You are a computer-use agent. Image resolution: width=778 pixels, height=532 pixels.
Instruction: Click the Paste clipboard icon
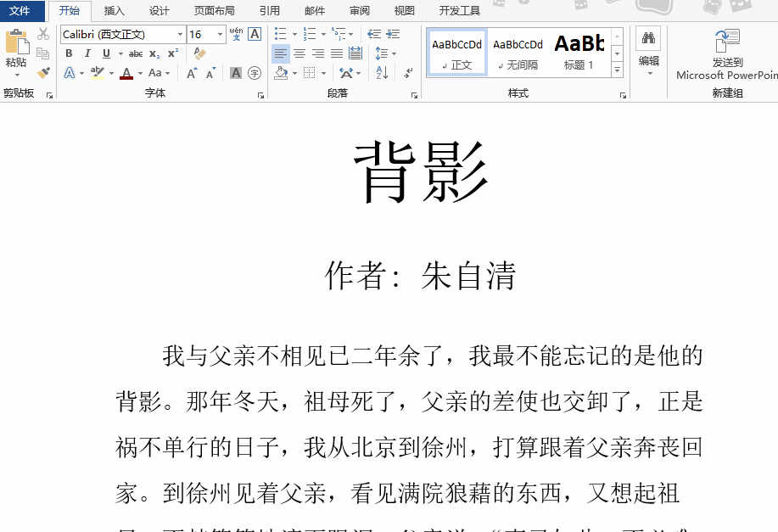tap(16, 42)
